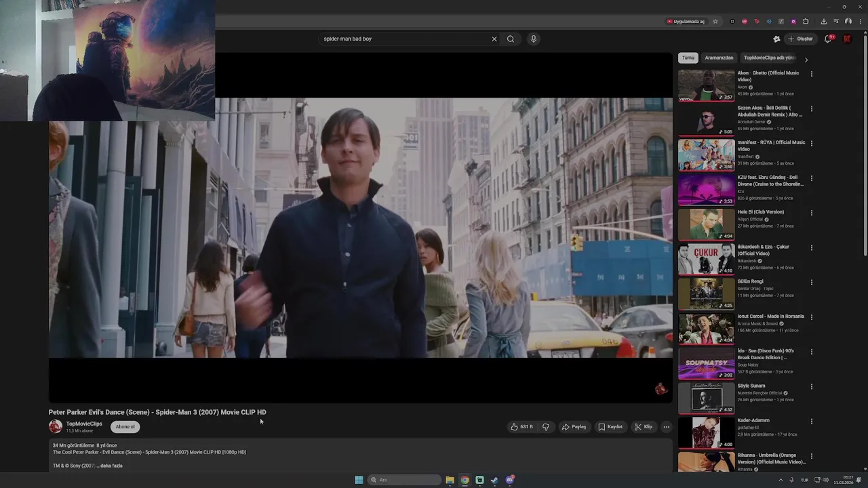Select the Aramanızdan filter chip
The image size is (868, 488).
tap(719, 58)
